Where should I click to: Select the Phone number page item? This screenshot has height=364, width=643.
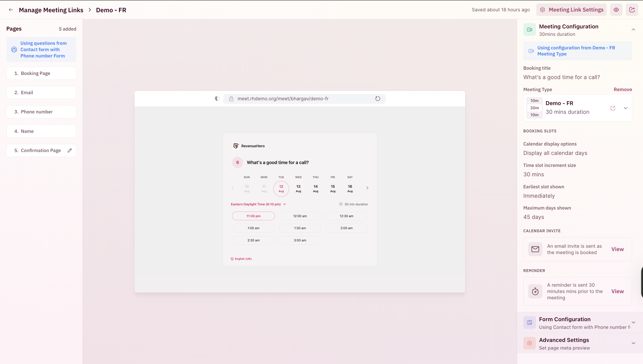(x=41, y=112)
